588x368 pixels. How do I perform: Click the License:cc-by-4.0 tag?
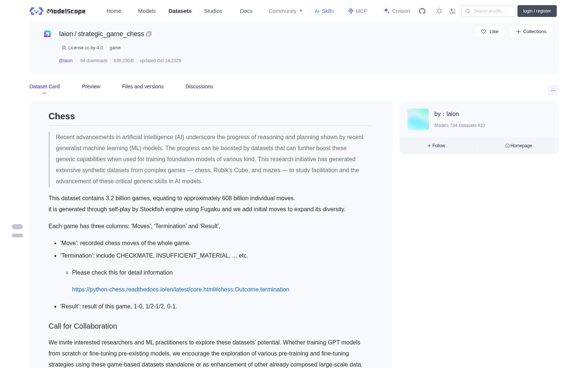82,48
